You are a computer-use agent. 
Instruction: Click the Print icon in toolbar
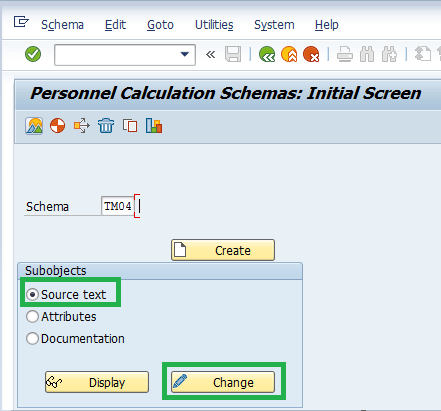(345, 54)
